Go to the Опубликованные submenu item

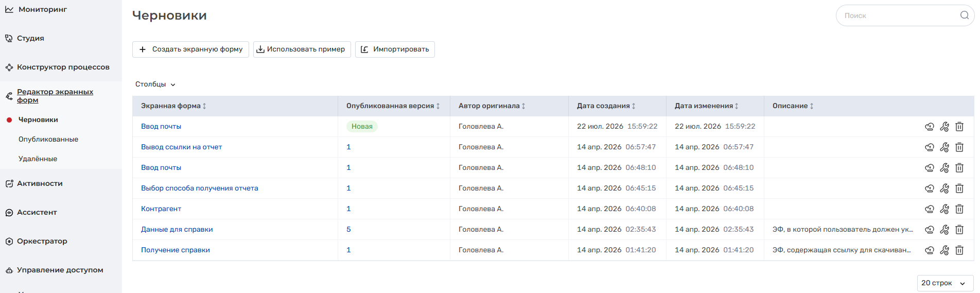[x=48, y=140]
